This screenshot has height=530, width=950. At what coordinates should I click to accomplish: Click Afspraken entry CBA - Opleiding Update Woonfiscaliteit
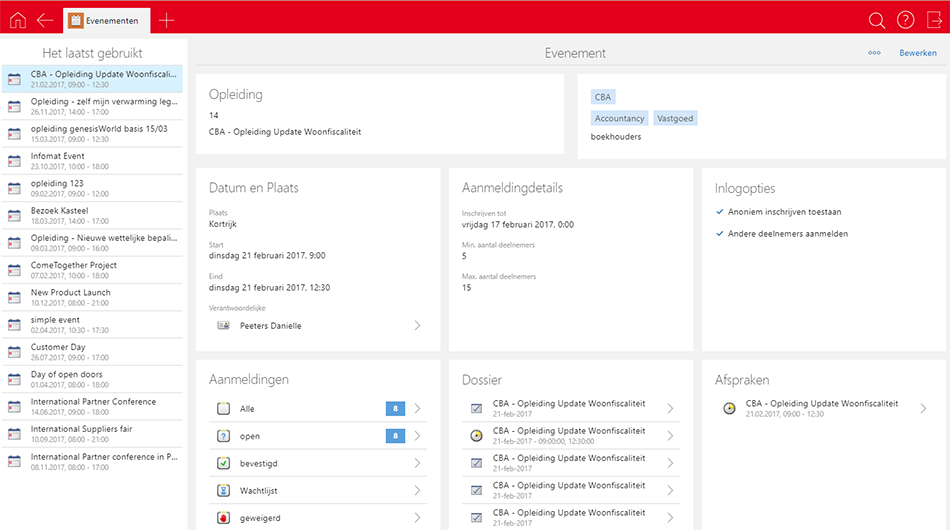pyautogui.click(x=824, y=408)
